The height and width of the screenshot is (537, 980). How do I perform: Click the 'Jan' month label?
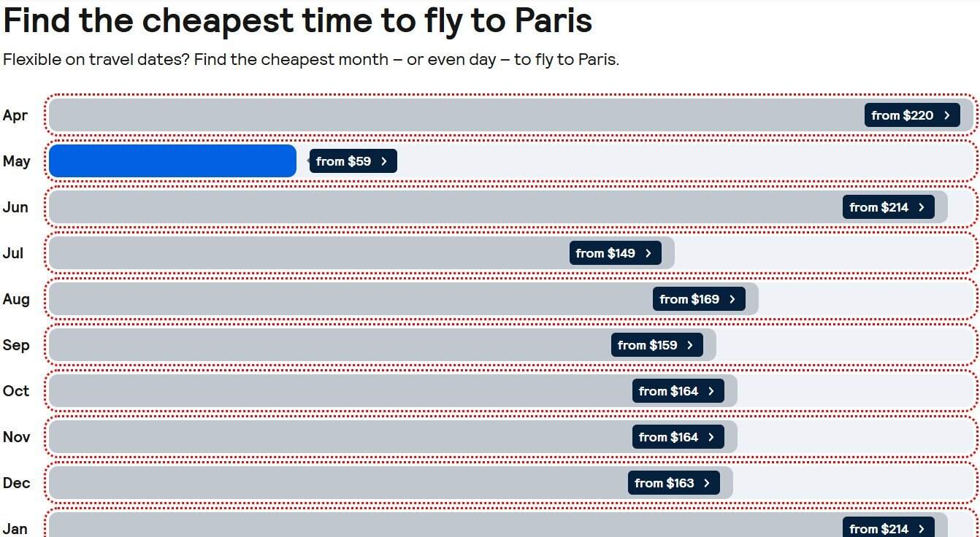pos(16,528)
